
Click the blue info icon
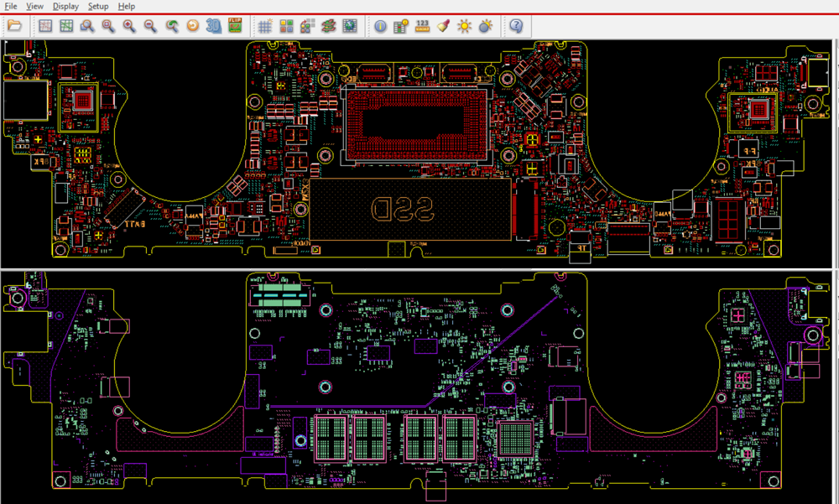[x=380, y=26]
